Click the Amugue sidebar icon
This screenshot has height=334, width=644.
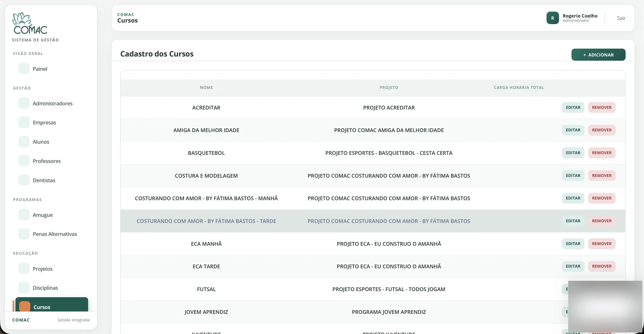(24, 215)
